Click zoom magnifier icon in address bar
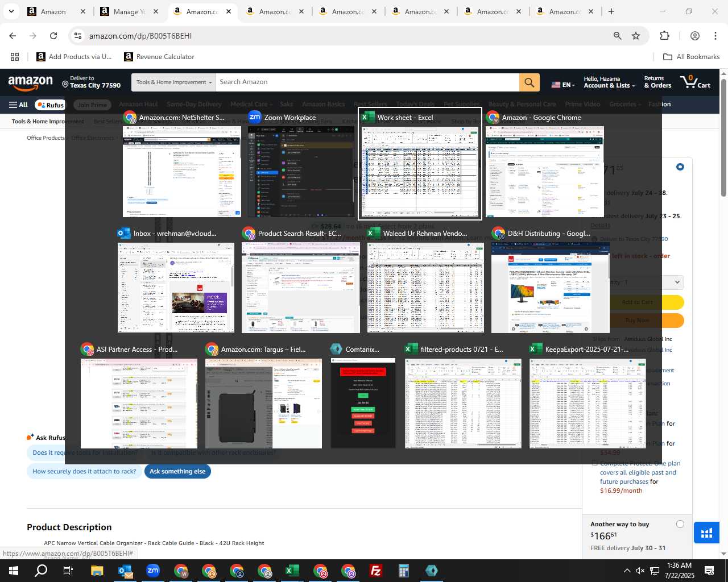 point(617,36)
